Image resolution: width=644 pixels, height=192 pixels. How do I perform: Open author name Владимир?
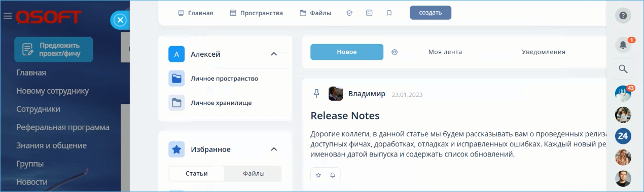367,94
